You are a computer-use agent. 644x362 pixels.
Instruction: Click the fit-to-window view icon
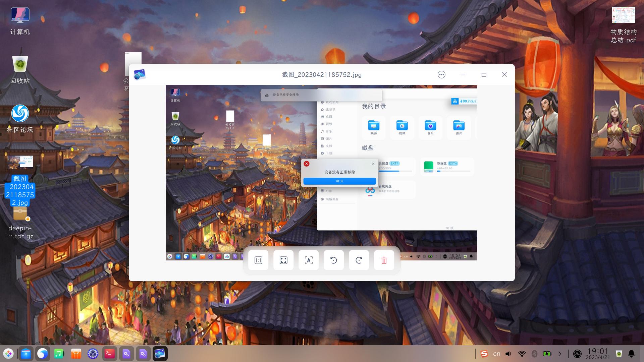(x=283, y=260)
